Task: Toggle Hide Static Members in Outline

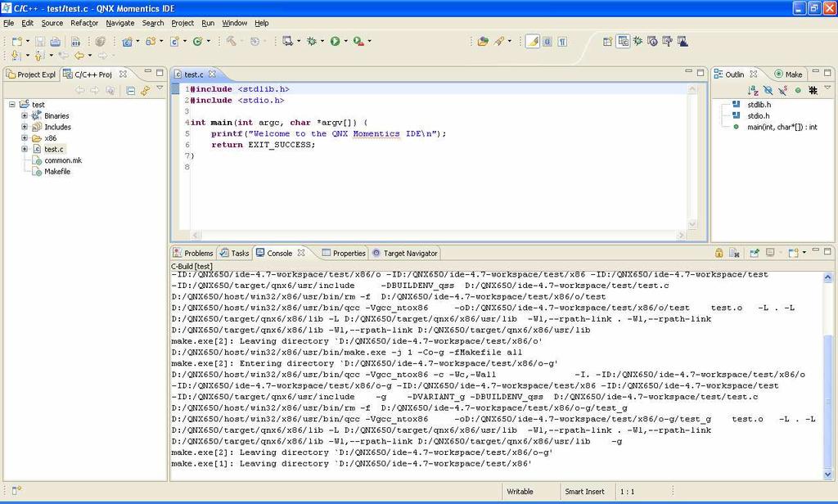Action: [783, 90]
